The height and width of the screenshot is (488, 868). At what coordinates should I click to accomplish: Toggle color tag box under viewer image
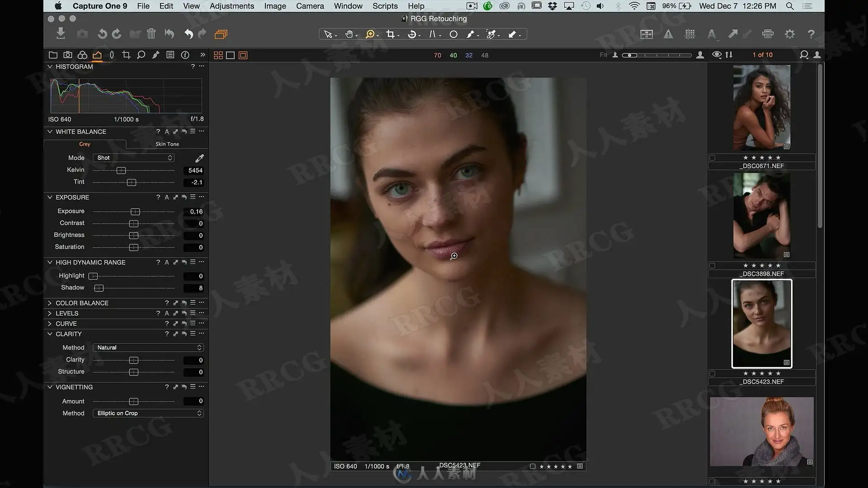point(533,466)
